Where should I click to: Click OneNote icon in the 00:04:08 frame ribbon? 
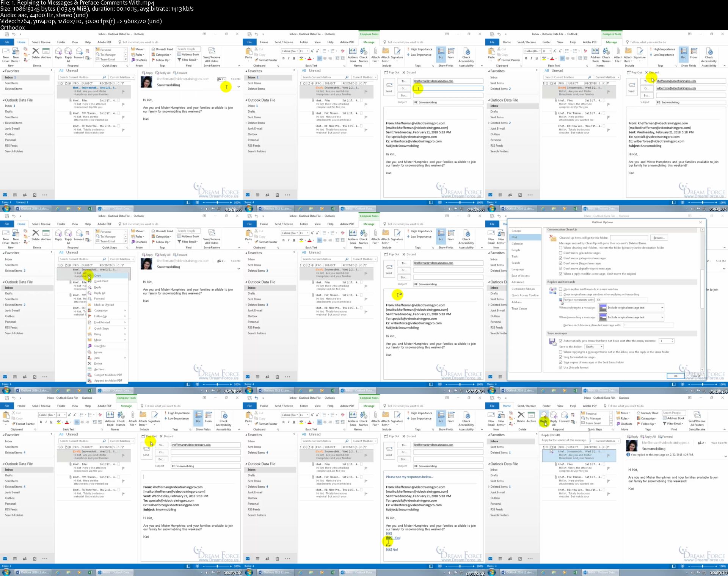pos(139,242)
